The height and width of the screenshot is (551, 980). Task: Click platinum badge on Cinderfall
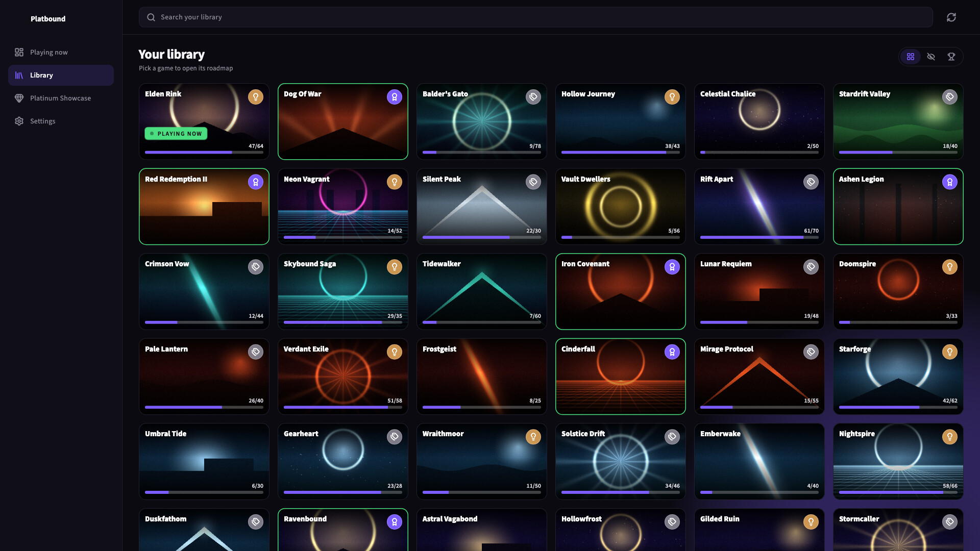click(x=672, y=352)
